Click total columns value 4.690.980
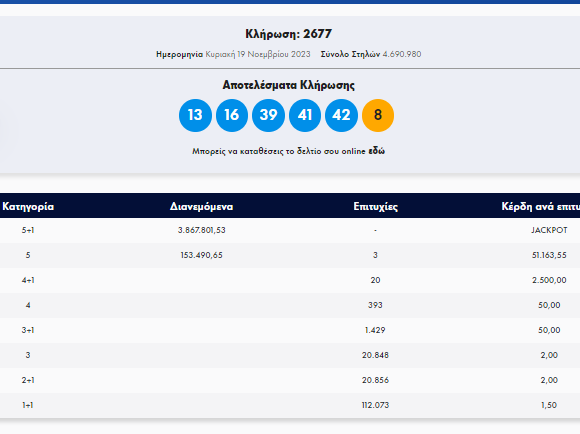The image size is (580, 434). 402,54
